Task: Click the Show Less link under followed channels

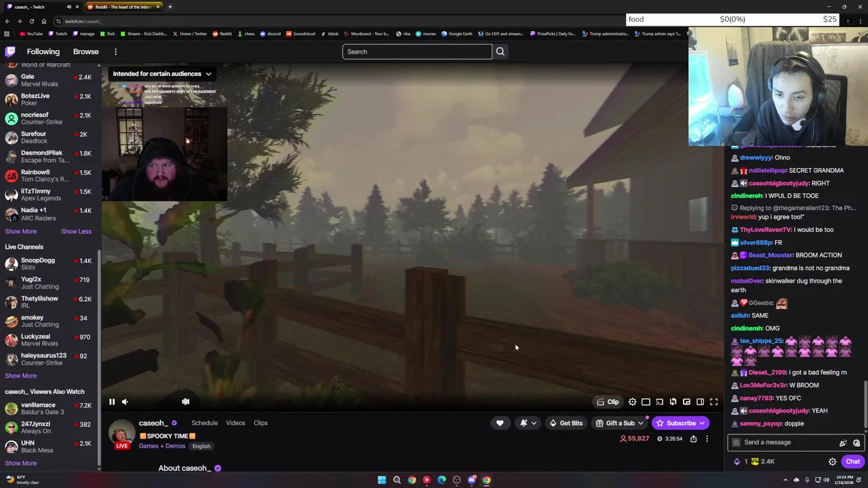Action: 76,232
